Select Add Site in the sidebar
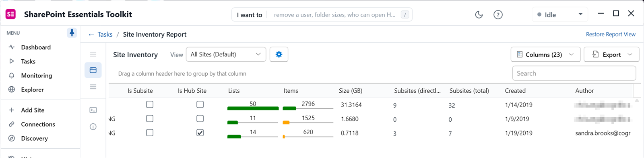This screenshot has width=644, height=158. coord(33,110)
